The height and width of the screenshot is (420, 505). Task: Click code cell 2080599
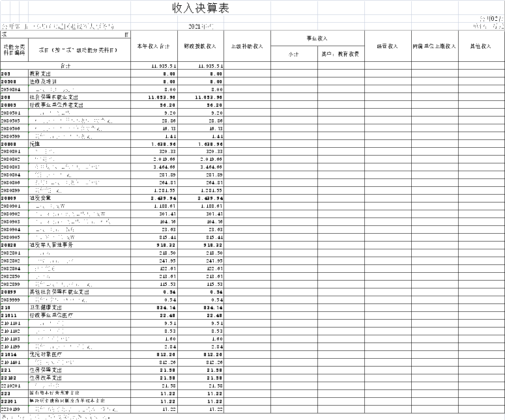click(14, 136)
